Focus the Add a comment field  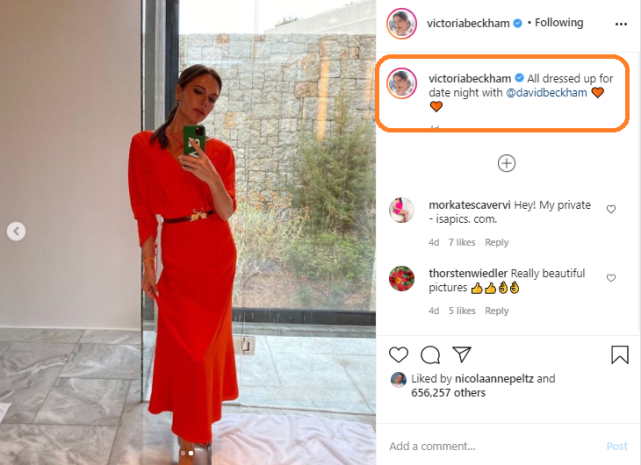tap(493, 446)
